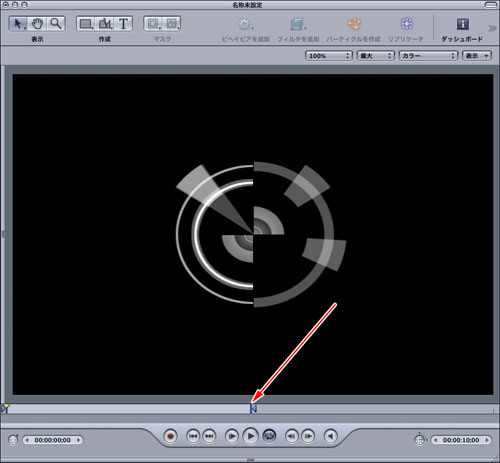The image size is (500, 463).
Task: Open the カラー channels dropdown
Action: pos(428,56)
